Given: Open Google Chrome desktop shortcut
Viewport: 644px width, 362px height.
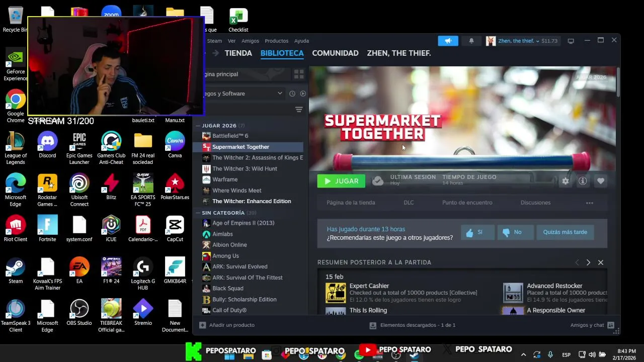Looking at the screenshot, I should click(x=16, y=106).
